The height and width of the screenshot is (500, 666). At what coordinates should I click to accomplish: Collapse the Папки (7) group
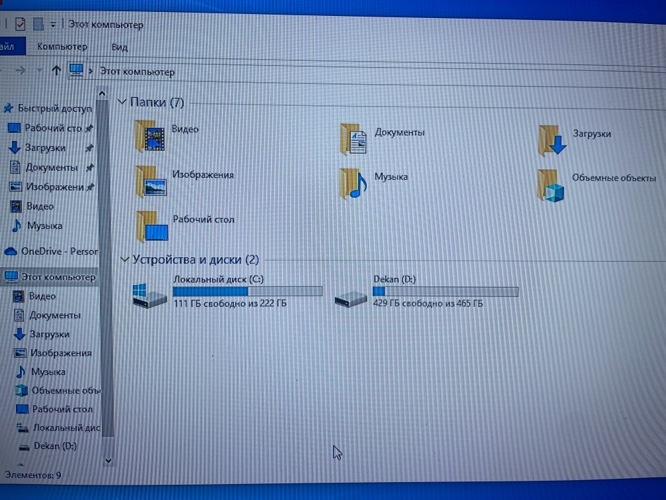click(x=122, y=102)
